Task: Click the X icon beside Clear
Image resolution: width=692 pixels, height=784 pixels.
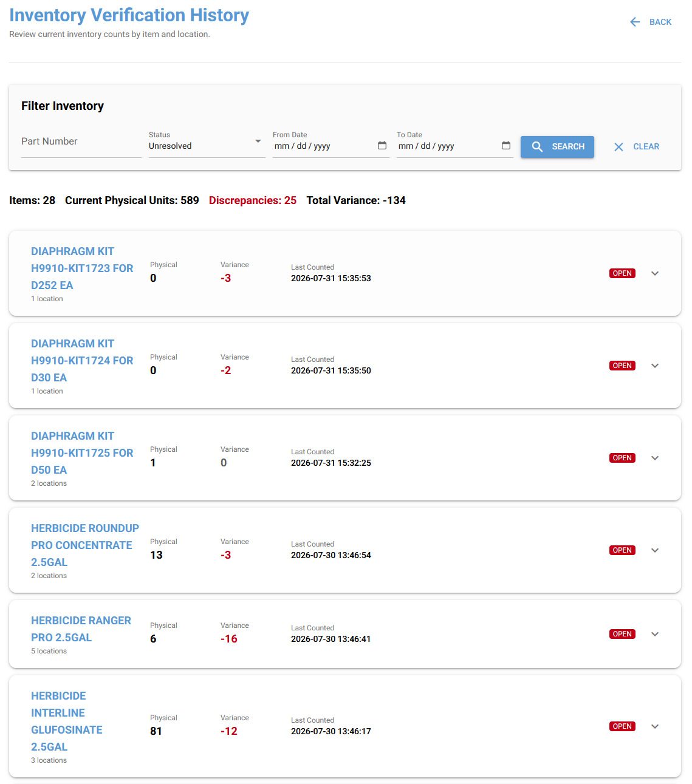Action: click(618, 147)
